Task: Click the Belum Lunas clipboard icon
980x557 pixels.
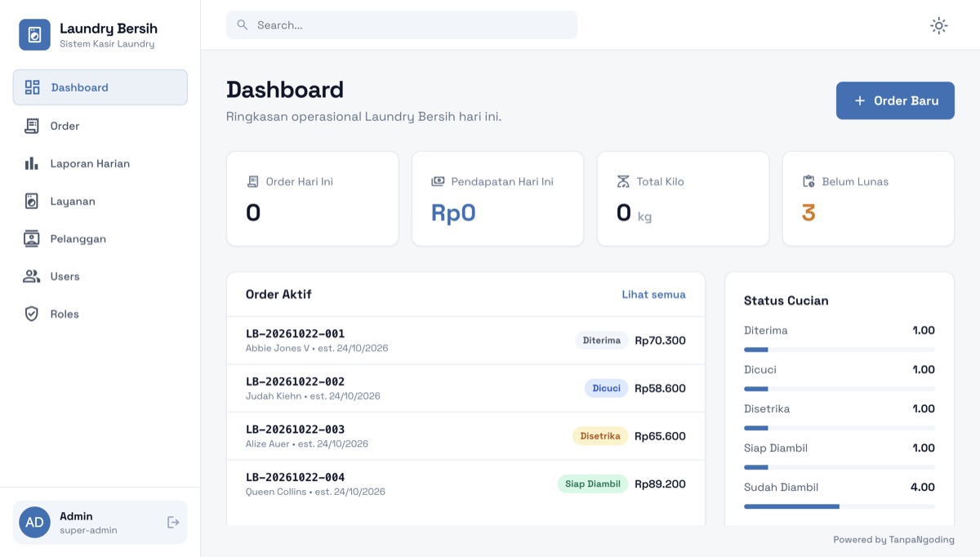Action: pyautogui.click(x=808, y=181)
